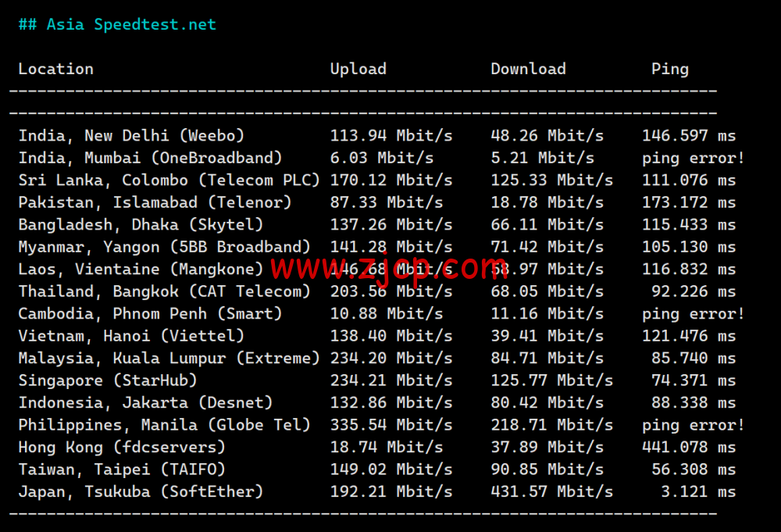Click 'India, New Delhi (Weebo)' row text
This screenshot has width=781, height=532.
coord(131,136)
